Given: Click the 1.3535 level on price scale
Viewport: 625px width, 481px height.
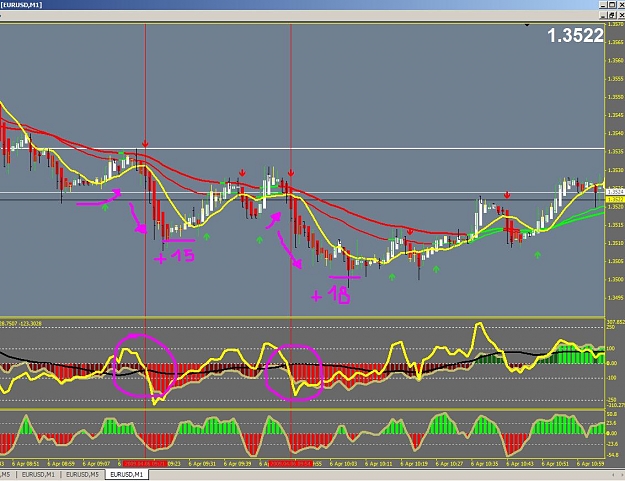Looking at the screenshot, I should (616, 151).
